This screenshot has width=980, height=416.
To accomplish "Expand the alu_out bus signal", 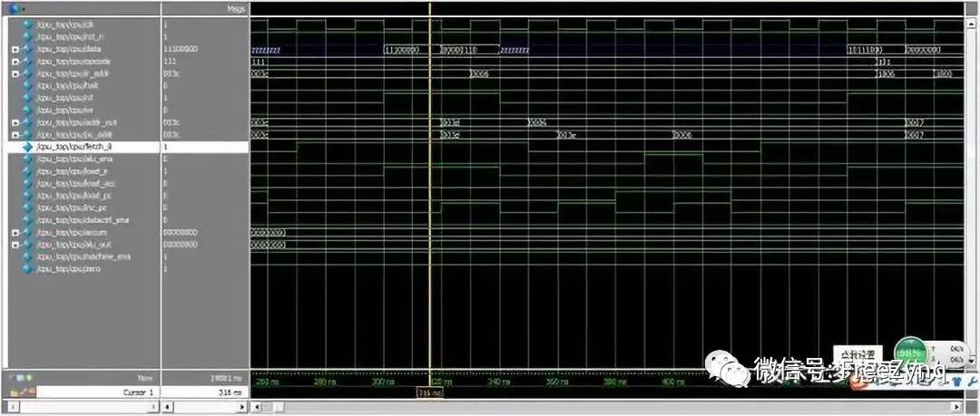I will [x=15, y=244].
